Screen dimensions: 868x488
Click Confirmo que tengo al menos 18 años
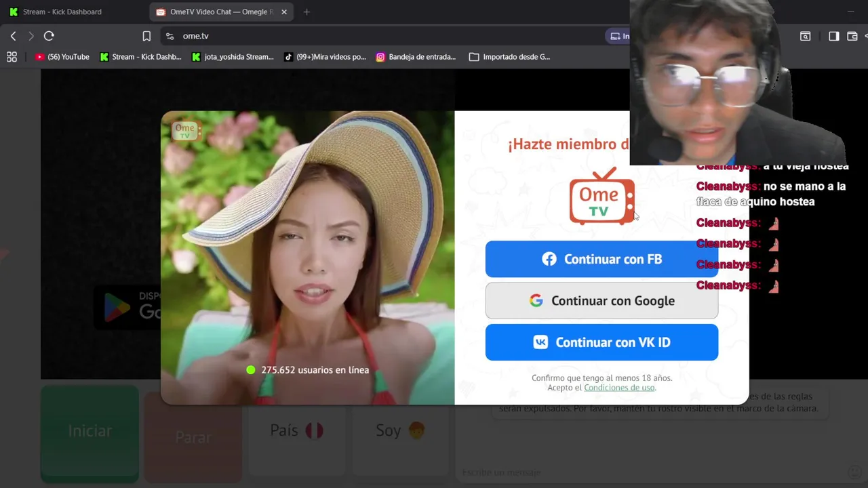click(601, 378)
